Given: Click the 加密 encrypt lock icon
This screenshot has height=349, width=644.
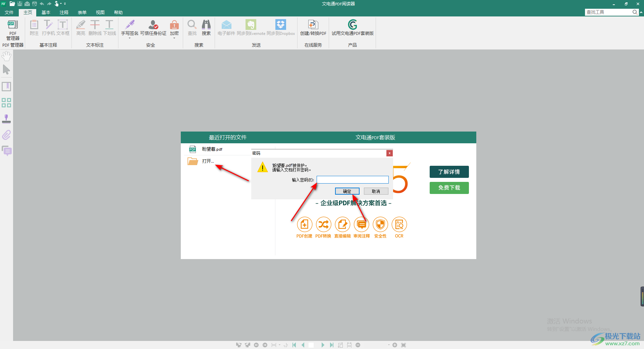Looking at the screenshot, I should coord(174,25).
